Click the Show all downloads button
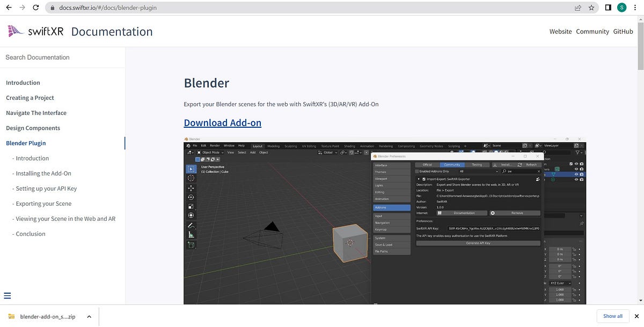Viewport: 644px width, 327px height. click(612, 316)
